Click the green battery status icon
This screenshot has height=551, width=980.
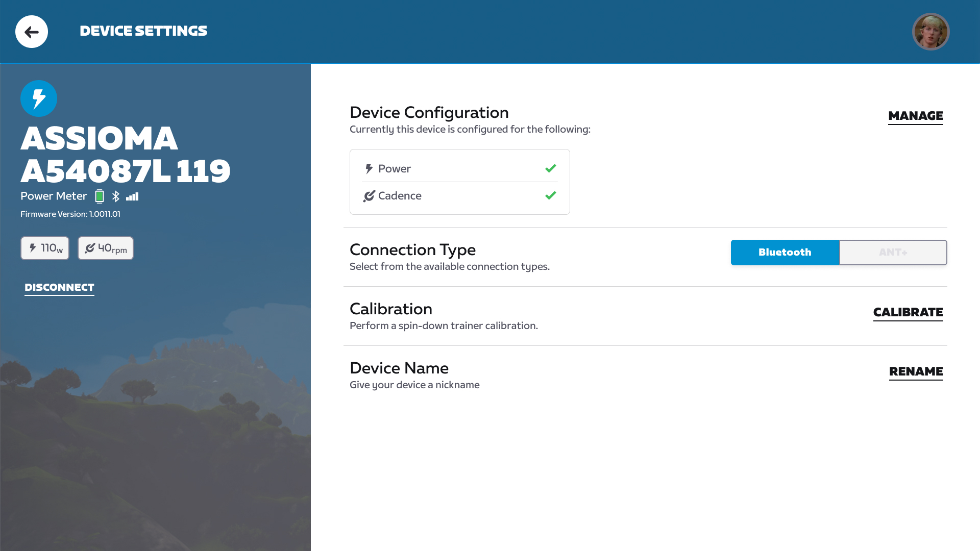tap(100, 196)
